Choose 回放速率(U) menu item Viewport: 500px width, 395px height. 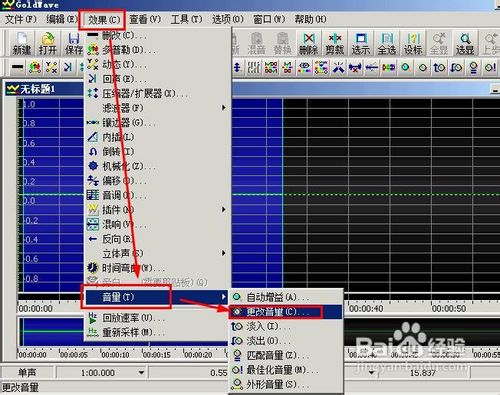pos(157,318)
